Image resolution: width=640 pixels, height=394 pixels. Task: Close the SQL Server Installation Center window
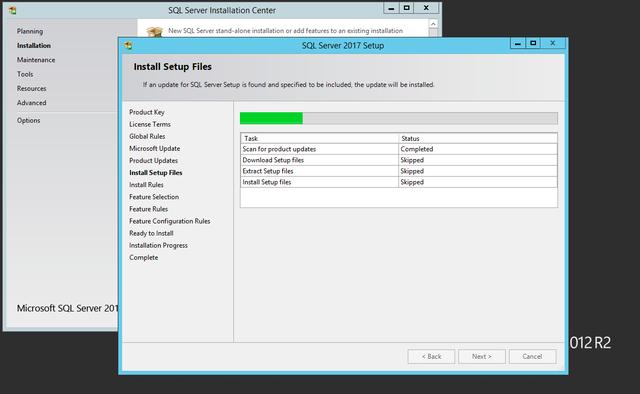pyautogui.click(x=426, y=8)
